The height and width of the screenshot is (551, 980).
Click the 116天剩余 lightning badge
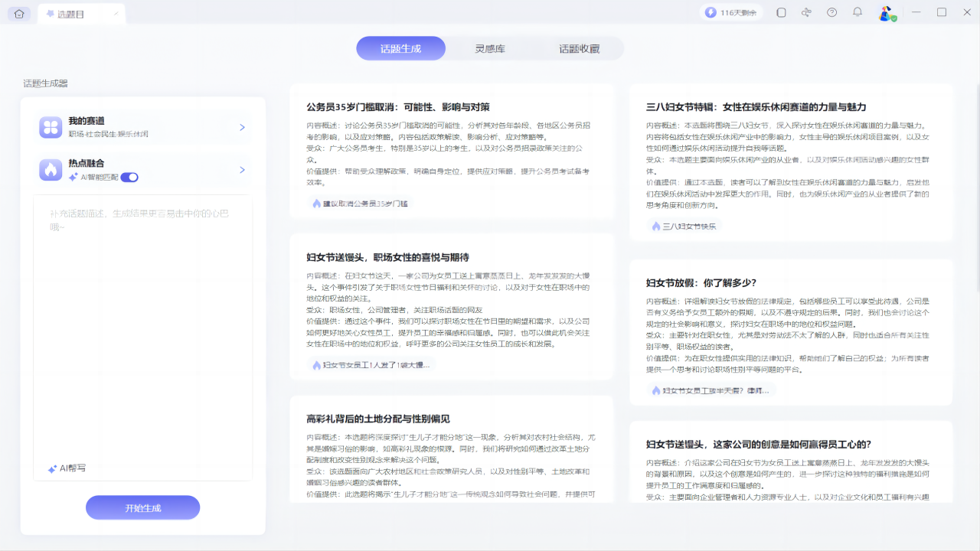[730, 12]
